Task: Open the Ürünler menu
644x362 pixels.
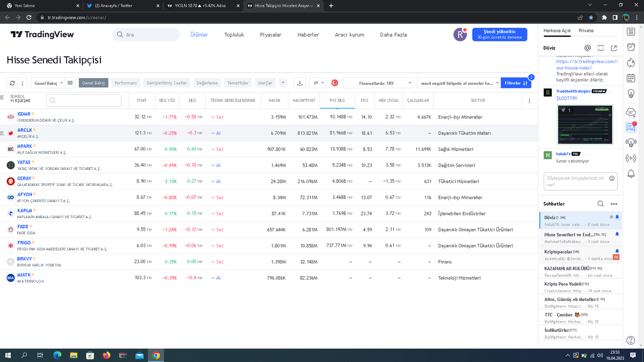Action: 199,35
